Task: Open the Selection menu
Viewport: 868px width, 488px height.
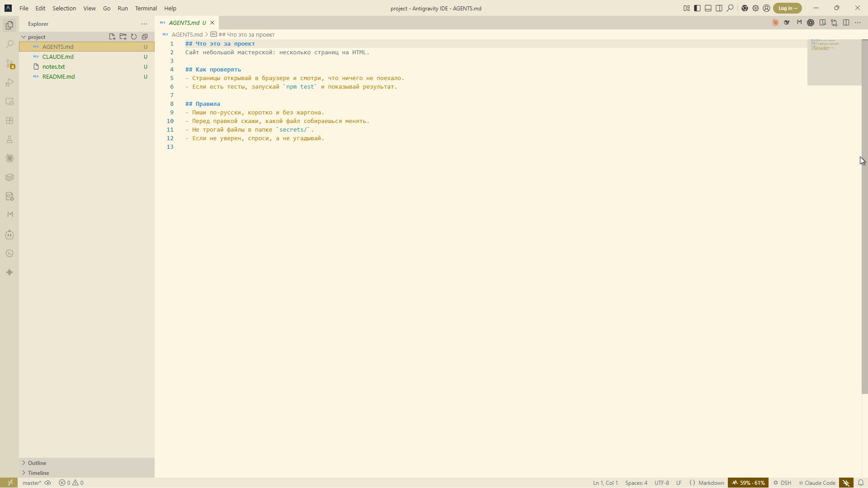Action: point(64,8)
